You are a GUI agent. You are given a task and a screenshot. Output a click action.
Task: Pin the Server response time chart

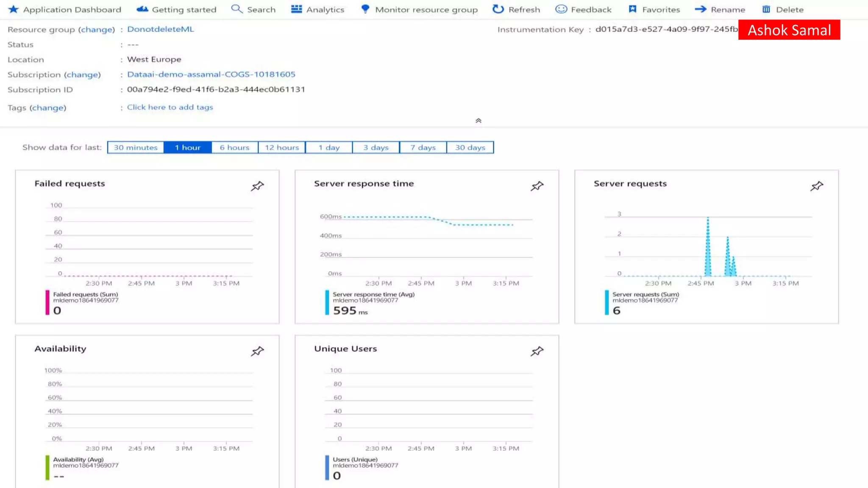point(537,186)
